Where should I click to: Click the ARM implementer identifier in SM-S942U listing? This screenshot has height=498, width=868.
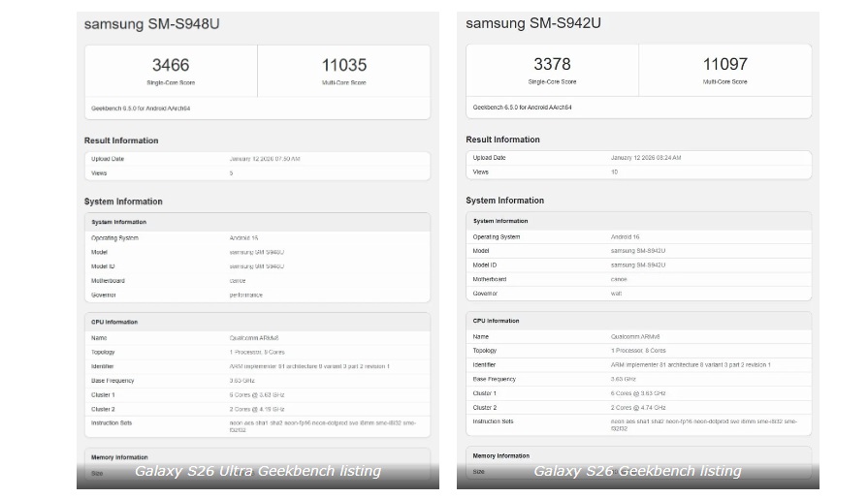[x=691, y=365]
